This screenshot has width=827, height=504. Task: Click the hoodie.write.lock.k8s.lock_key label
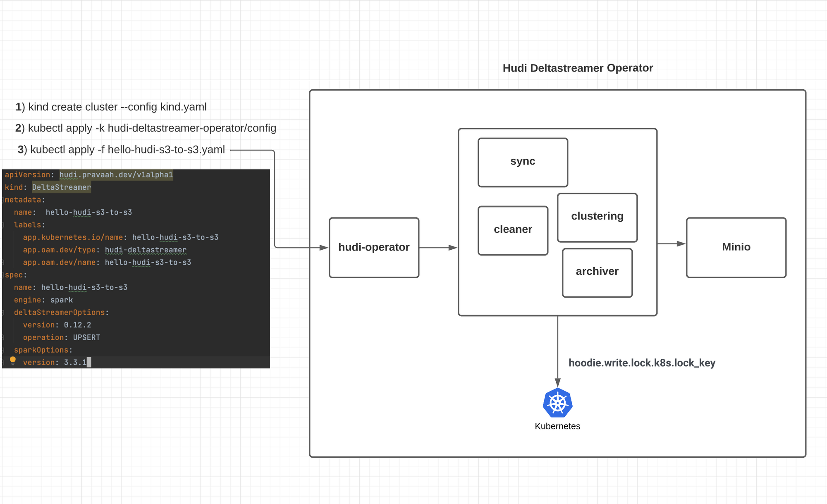click(642, 363)
